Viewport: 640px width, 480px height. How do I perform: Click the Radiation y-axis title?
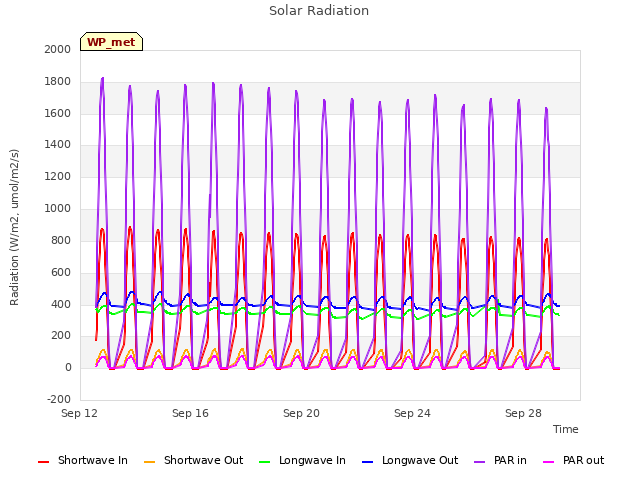click(x=14, y=227)
